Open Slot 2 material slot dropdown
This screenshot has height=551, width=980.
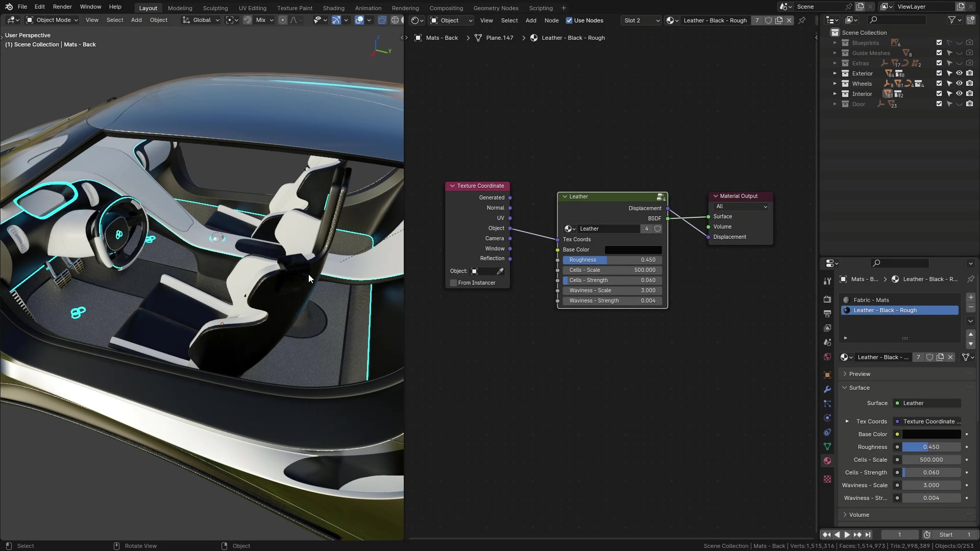pos(642,20)
